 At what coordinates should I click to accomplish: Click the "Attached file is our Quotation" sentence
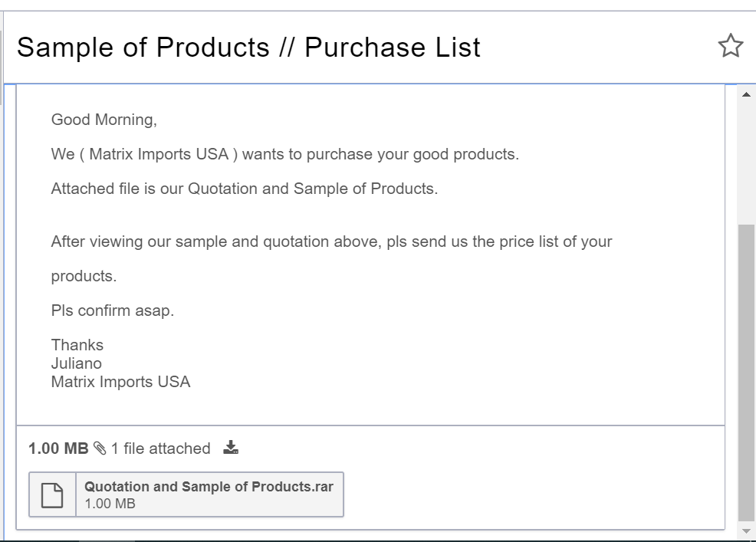(x=244, y=189)
